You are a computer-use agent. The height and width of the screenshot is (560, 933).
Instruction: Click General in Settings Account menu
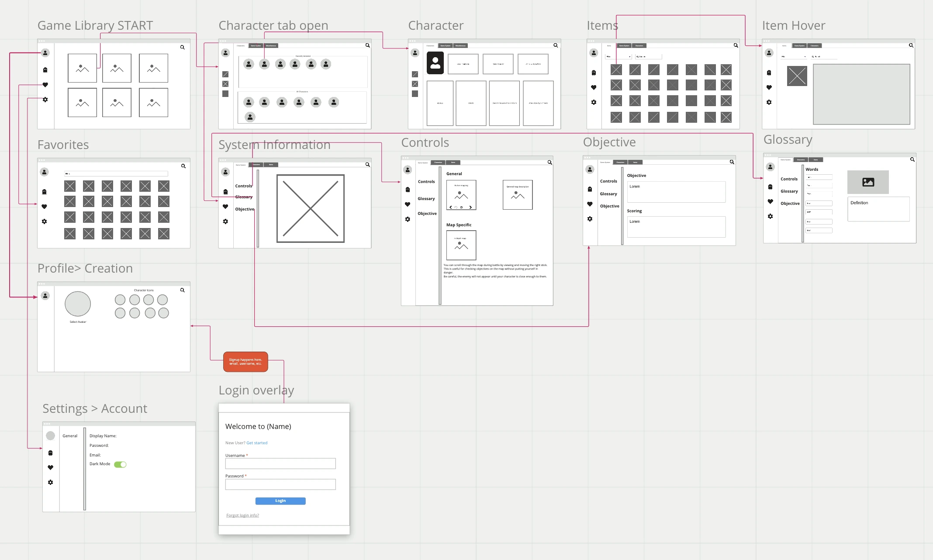coord(70,436)
